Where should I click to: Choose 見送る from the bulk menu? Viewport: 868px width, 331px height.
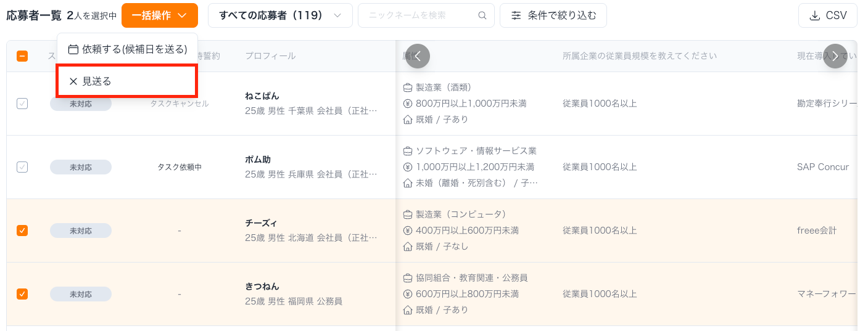[97, 81]
